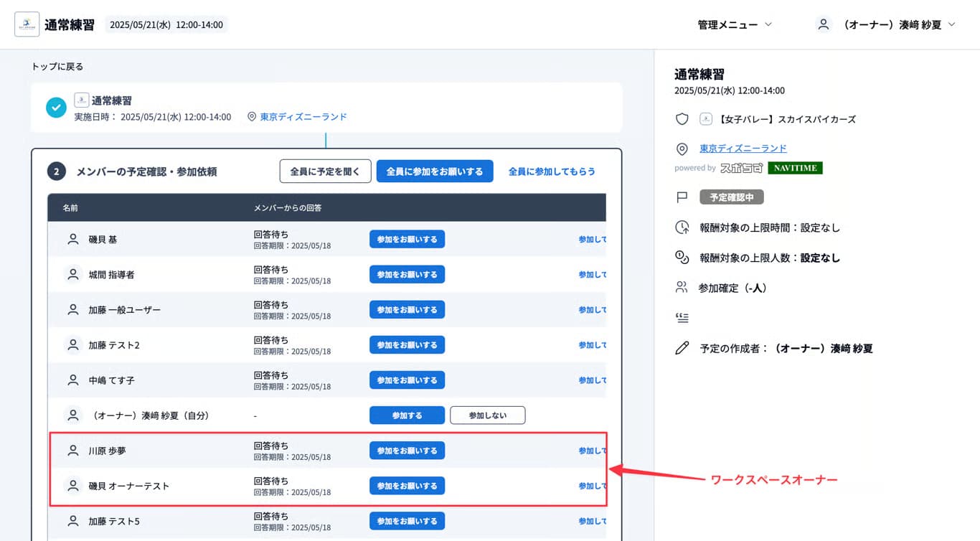Click the group icon next to 参加確定
The image size is (980, 541).
pyautogui.click(x=682, y=287)
